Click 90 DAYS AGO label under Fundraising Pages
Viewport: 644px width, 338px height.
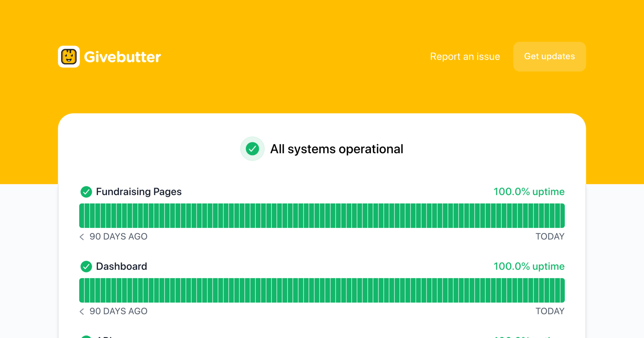pyautogui.click(x=118, y=237)
